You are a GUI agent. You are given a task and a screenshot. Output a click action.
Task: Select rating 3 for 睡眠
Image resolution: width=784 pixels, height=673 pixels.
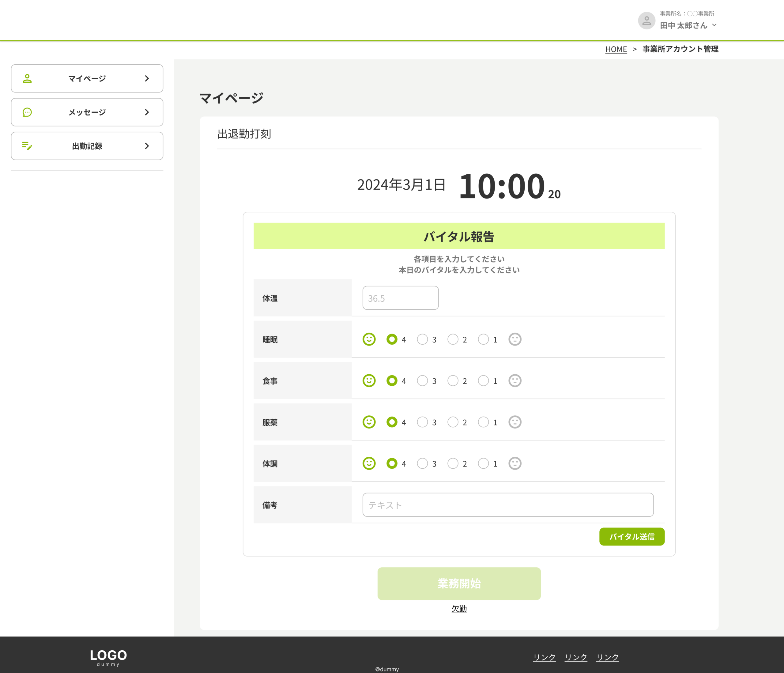[422, 339]
